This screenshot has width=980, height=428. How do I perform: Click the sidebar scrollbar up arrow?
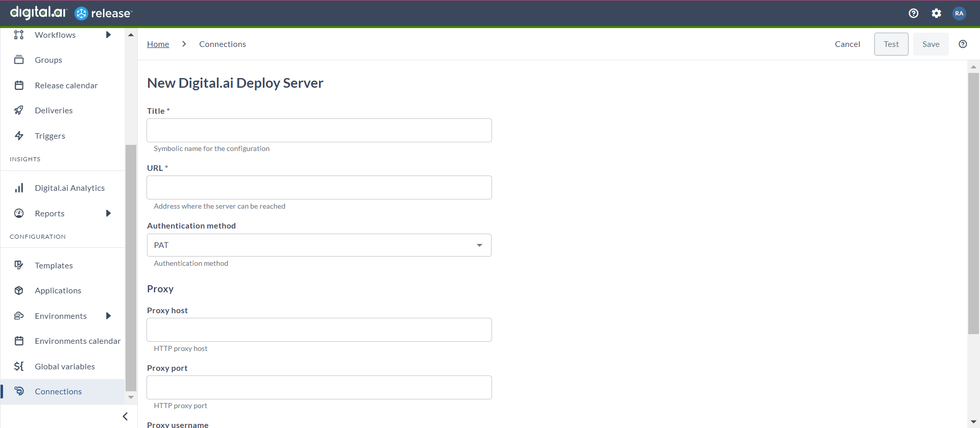[x=131, y=35]
